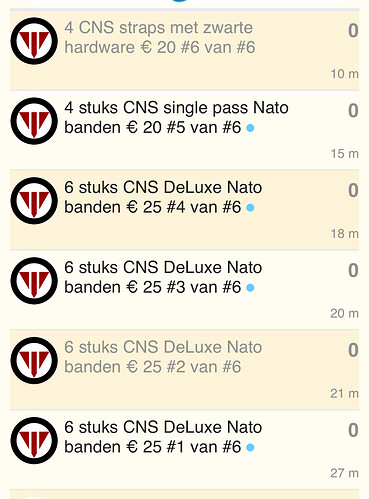Tap the '27 m' timestamp
The width and height of the screenshot is (369, 499).
(344, 473)
